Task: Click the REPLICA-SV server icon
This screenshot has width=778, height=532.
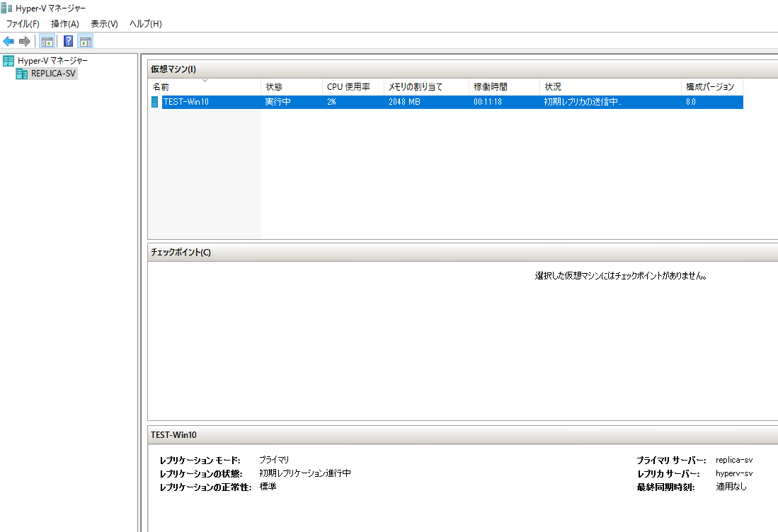Action: click(22, 74)
